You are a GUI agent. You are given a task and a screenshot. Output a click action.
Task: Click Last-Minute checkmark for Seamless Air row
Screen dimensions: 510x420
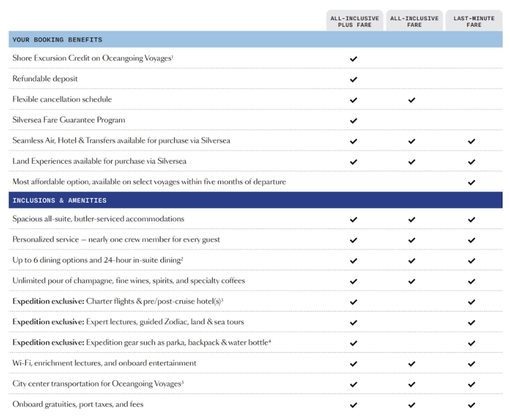point(471,141)
